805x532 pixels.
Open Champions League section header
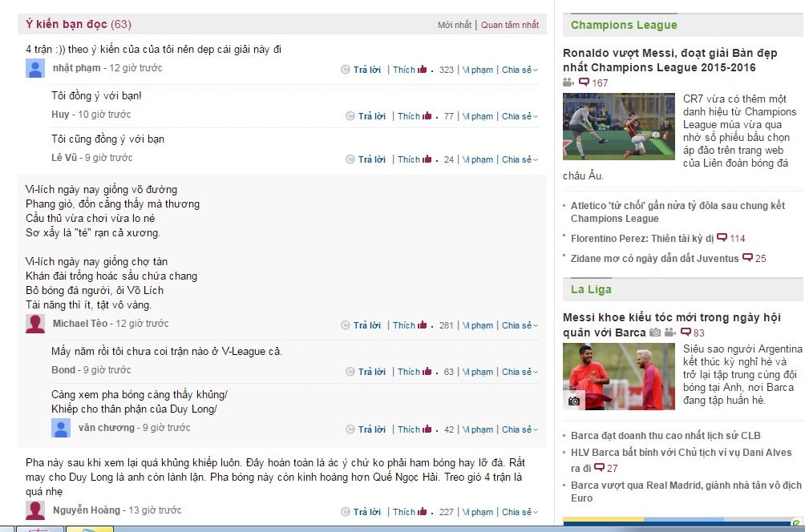click(624, 25)
